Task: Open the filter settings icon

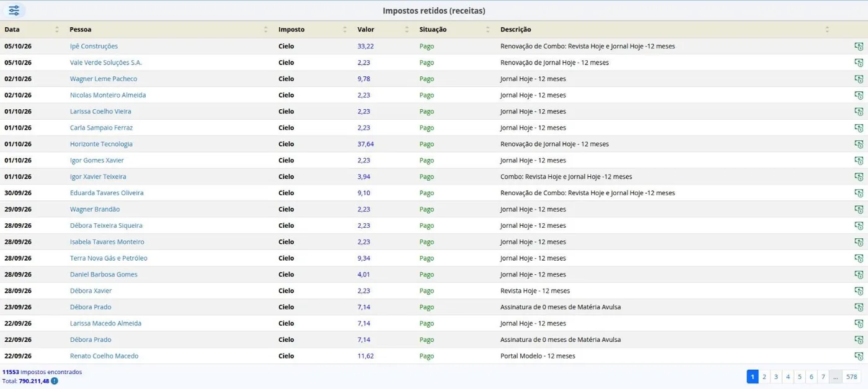Action: [x=14, y=11]
